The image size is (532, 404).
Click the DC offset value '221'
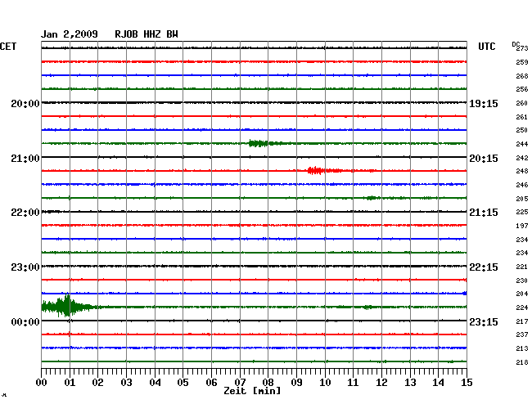[x=522, y=267]
